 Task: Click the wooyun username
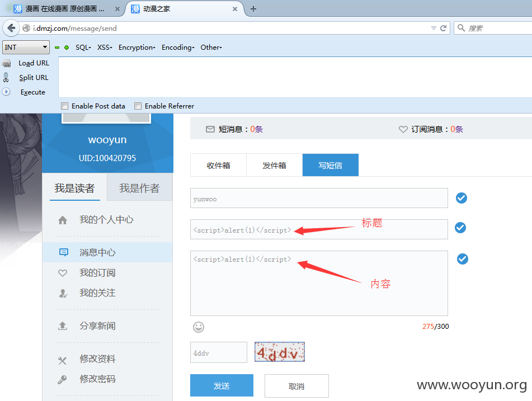pyautogui.click(x=107, y=139)
